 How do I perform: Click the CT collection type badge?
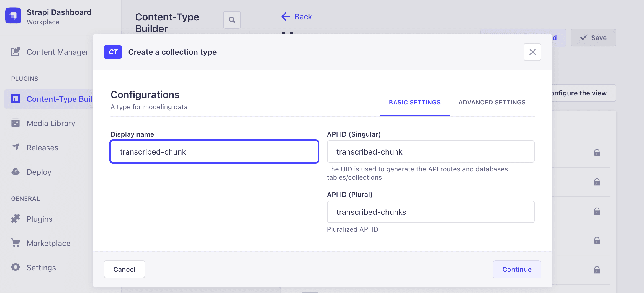(x=113, y=52)
